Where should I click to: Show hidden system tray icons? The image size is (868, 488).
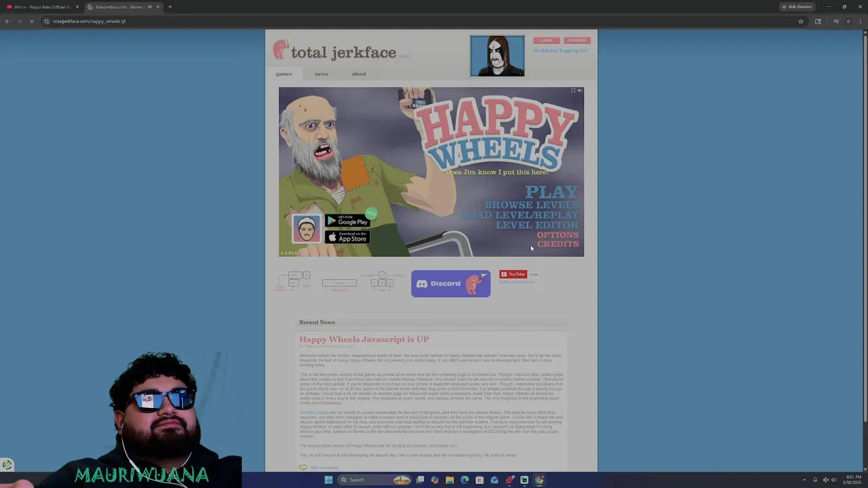click(x=804, y=480)
